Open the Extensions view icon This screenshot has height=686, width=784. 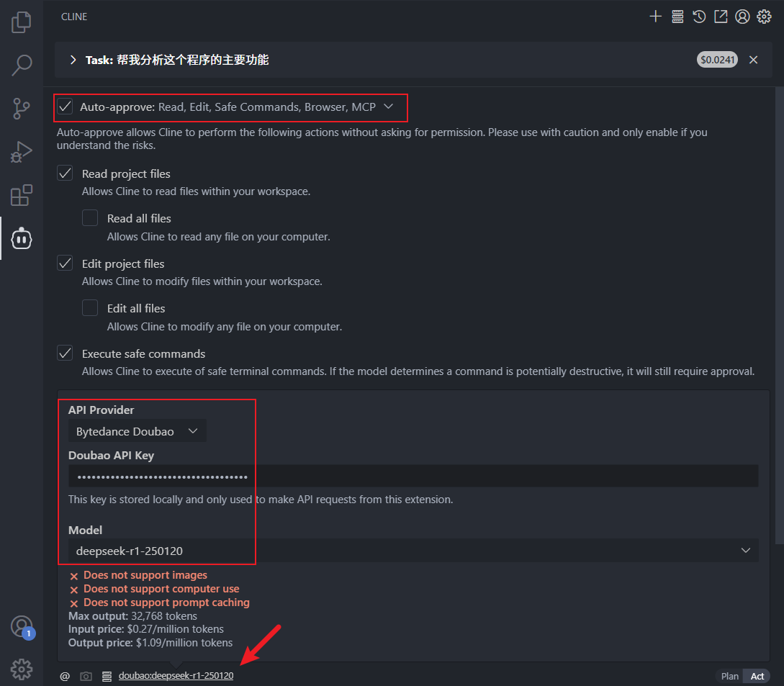tap(22, 195)
